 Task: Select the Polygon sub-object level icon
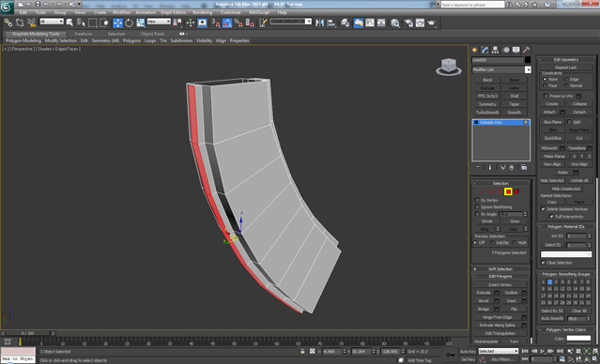(x=508, y=191)
